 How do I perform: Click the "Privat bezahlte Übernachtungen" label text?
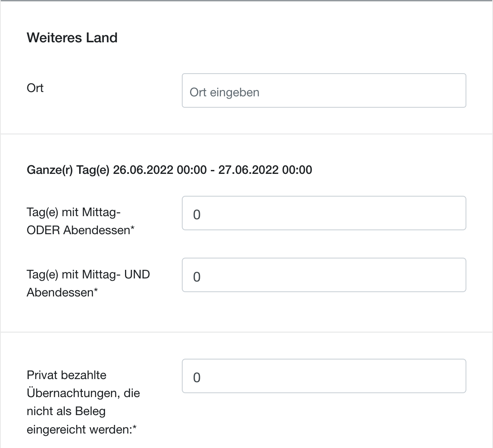coord(83,402)
